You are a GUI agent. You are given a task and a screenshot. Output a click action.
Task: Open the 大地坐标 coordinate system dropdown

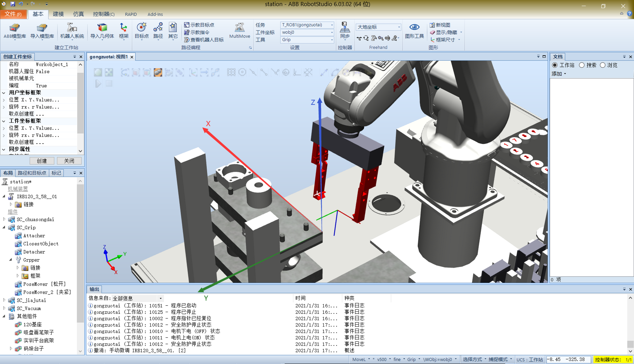click(399, 27)
